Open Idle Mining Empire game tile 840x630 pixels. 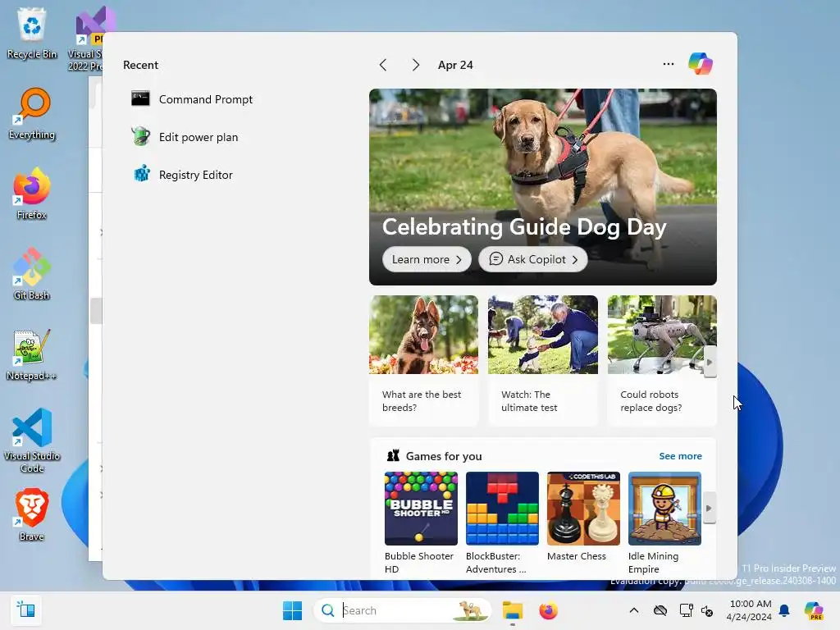tap(664, 523)
